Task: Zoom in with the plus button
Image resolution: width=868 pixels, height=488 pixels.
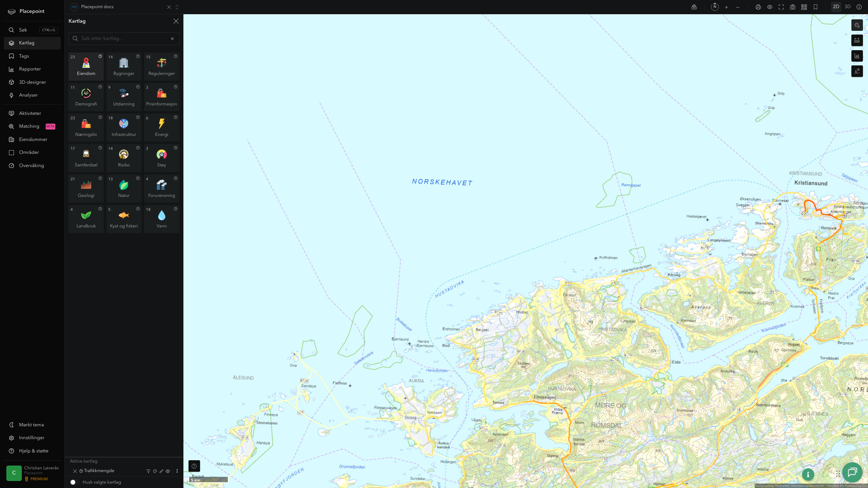Action: [726, 7]
